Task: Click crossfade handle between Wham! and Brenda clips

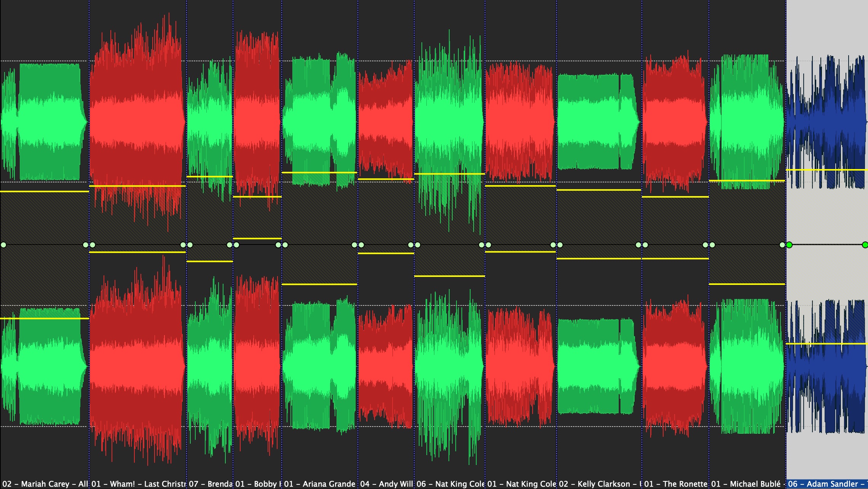Action: point(185,246)
